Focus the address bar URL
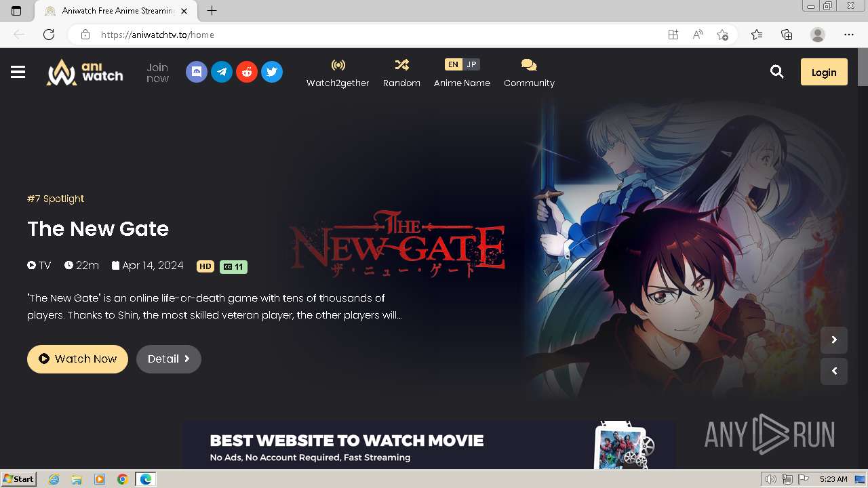Image resolution: width=868 pixels, height=488 pixels. point(157,35)
